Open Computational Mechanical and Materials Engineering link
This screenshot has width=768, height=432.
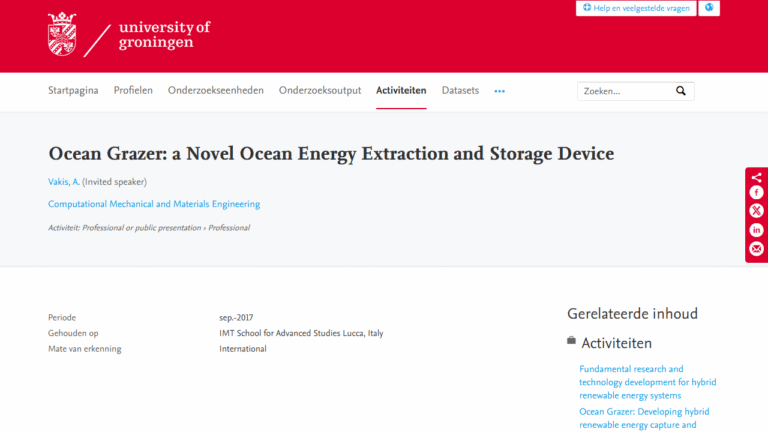point(154,204)
